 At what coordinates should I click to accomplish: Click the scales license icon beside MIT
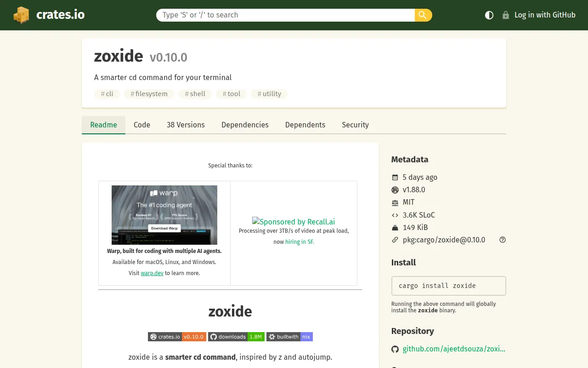[x=395, y=202]
